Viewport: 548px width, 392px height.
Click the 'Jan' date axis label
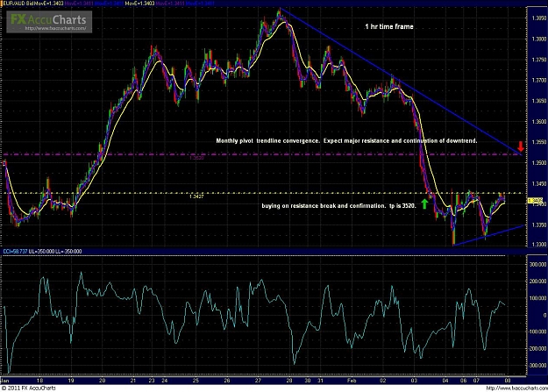5,381
